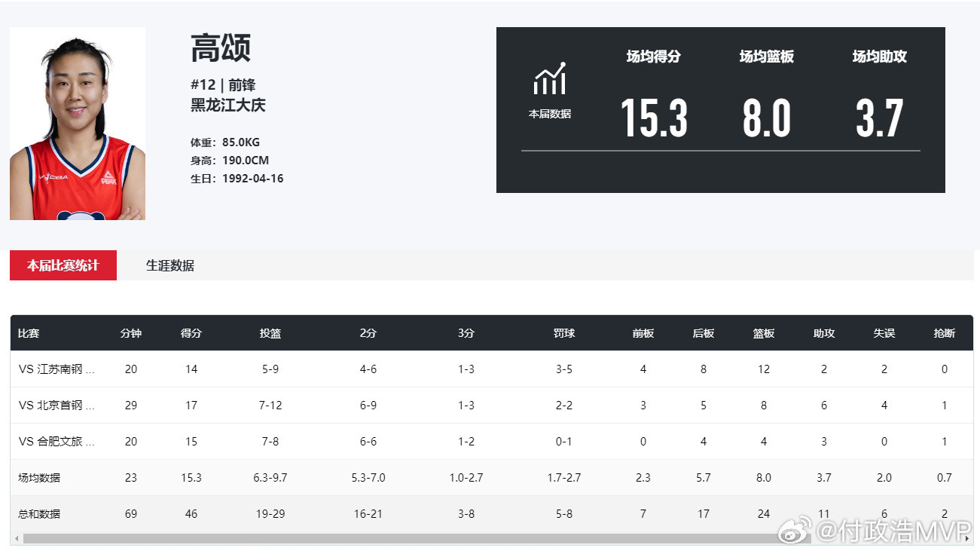Click the scrollbar right arrow
Image resolution: width=980 pixels, height=554 pixels.
[967, 538]
